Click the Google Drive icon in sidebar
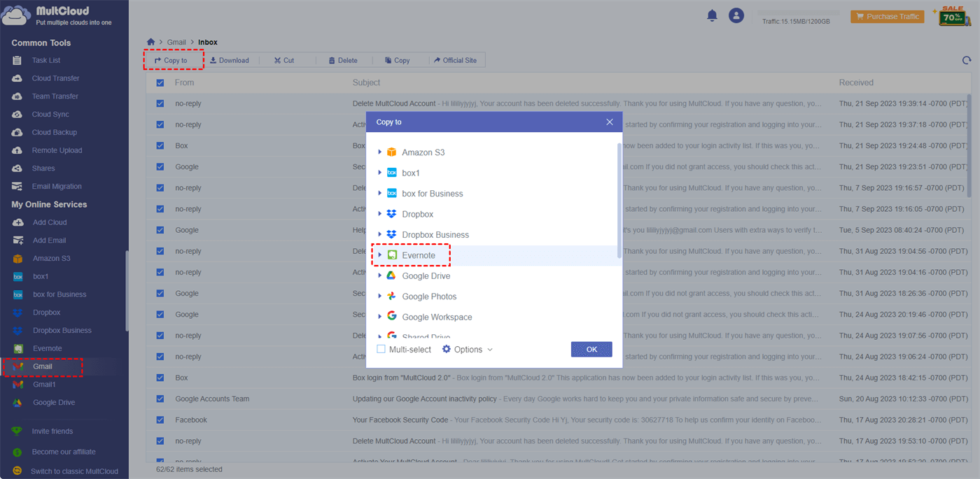Image resolution: width=980 pixels, height=479 pixels. tap(18, 403)
